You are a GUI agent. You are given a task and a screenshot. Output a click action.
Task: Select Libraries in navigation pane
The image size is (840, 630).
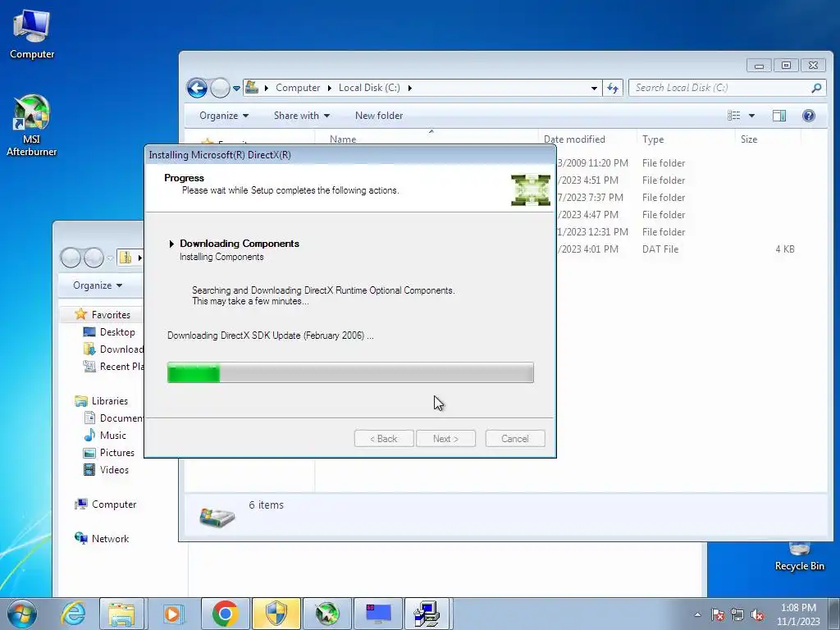102,400
